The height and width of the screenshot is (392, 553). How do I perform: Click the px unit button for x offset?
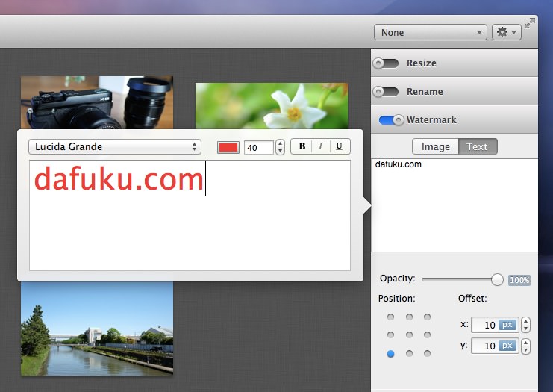coord(507,325)
